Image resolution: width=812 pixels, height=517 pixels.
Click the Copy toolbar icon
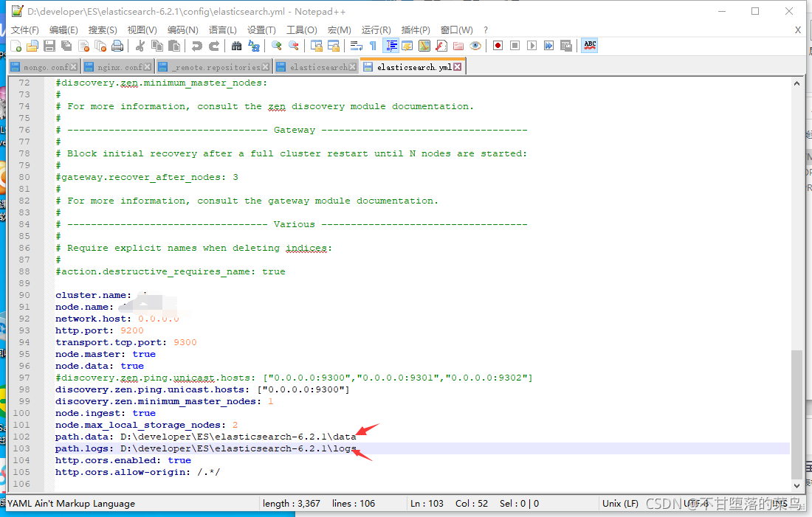click(157, 46)
